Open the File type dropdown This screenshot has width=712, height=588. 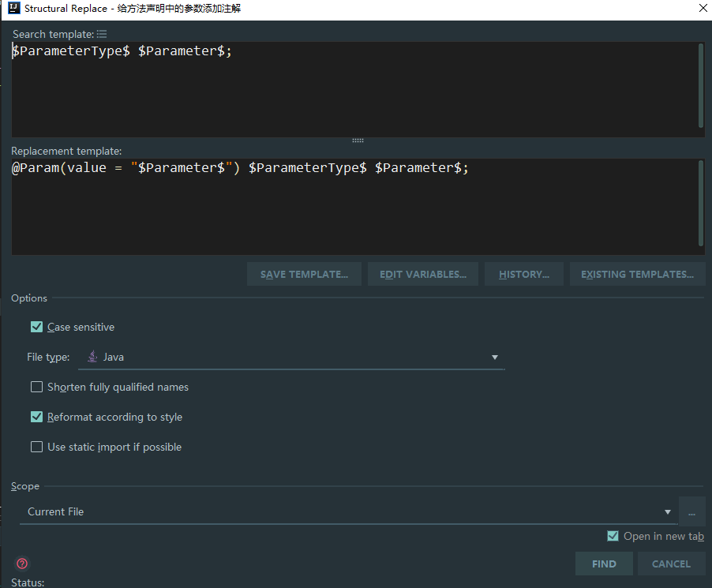[495, 357]
